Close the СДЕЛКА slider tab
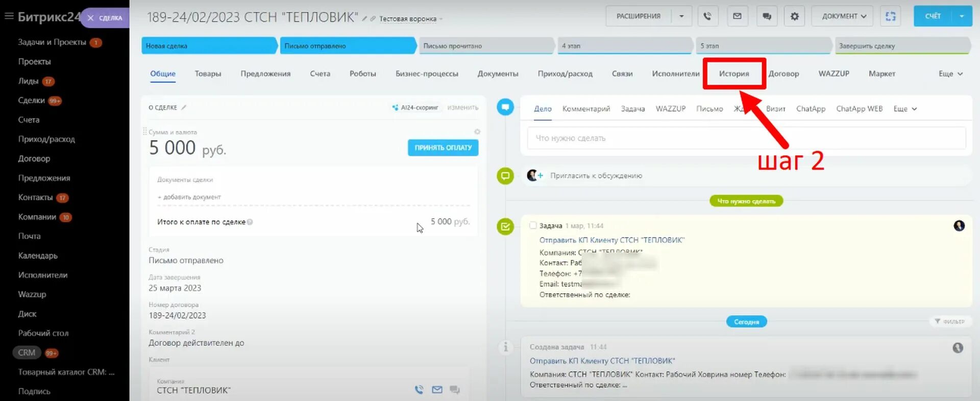980x401 pixels. point(90,18)
